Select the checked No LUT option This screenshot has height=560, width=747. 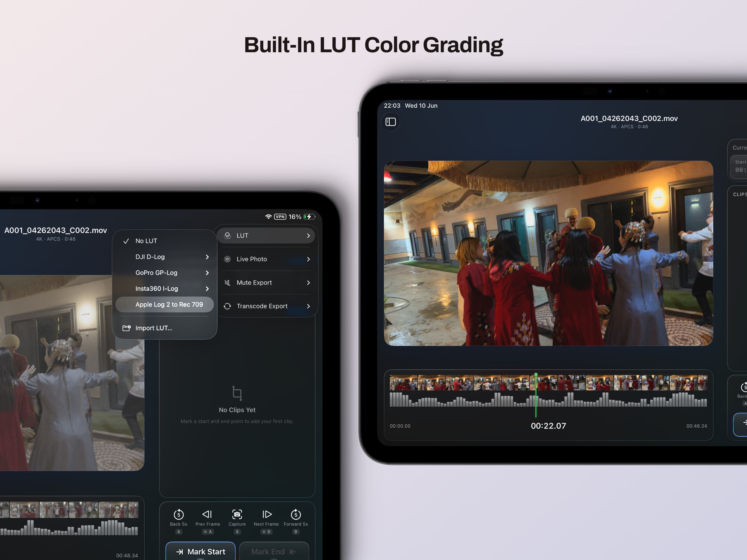coord(164,241)
